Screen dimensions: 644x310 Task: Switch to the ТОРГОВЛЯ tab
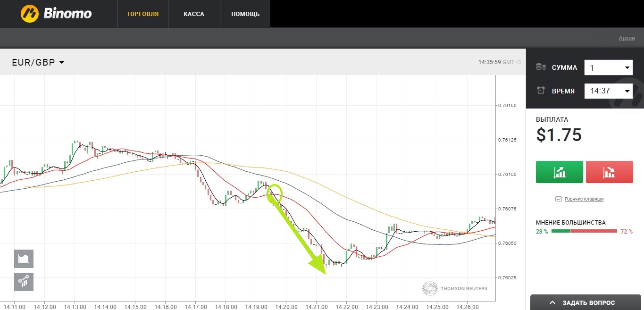pyautogui.click(x=142, y=14)
